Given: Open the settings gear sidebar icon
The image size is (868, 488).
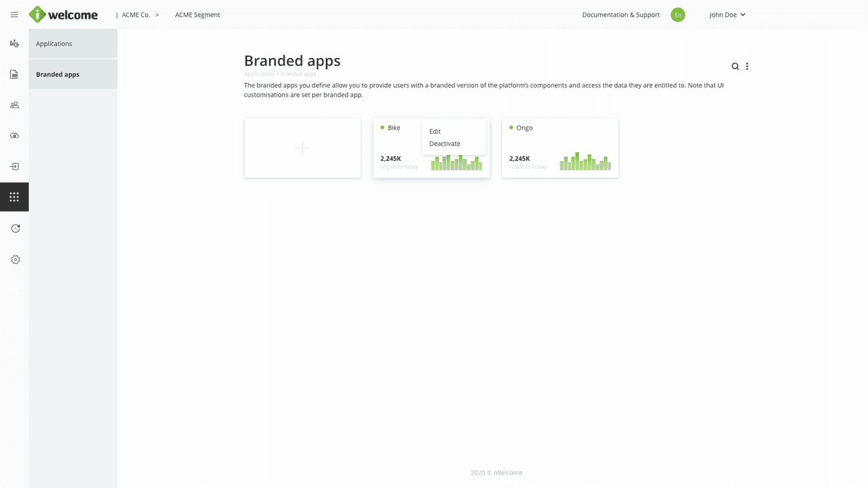Looking at the screenshot, I should [x=15, y=260].
